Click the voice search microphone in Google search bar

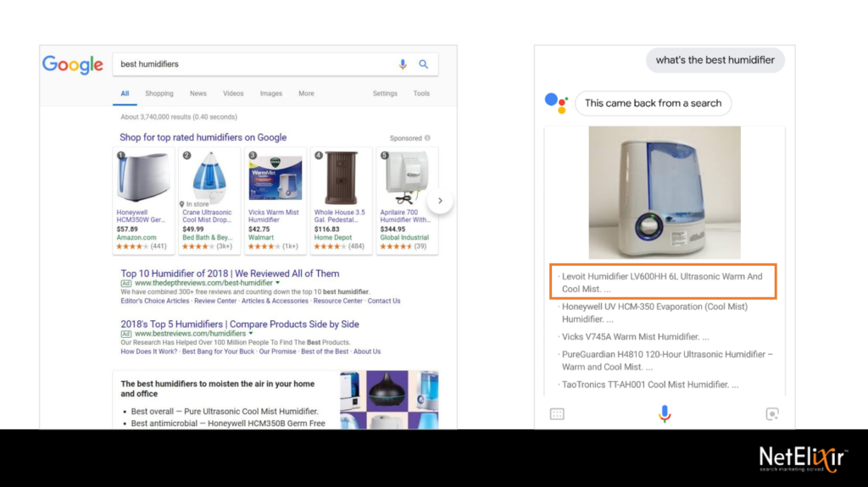pos(403,64)
